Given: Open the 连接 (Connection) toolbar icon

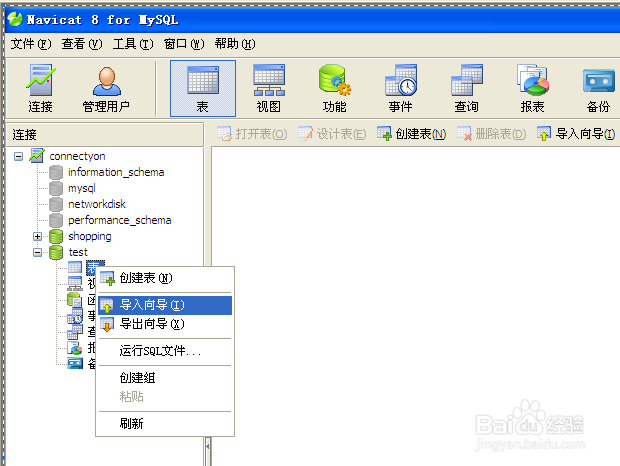Looking at the screenshot, I should [40, 89].
